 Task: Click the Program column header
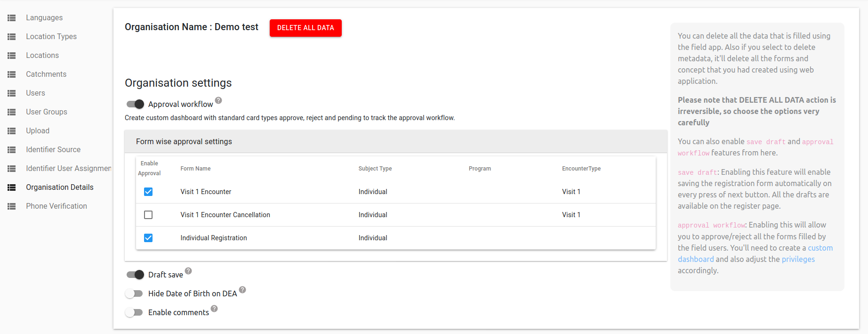[480, 169]
